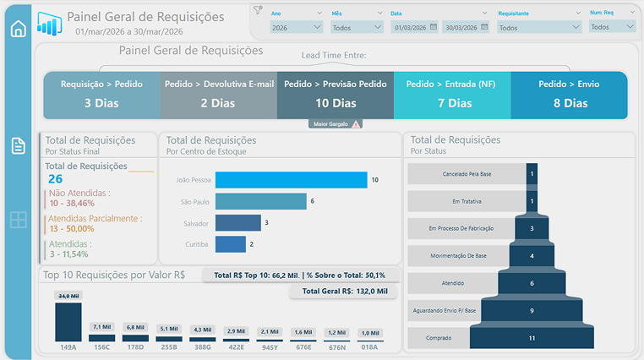Select the 178D requisition column
644x360 pixels.
click(135, 338)
